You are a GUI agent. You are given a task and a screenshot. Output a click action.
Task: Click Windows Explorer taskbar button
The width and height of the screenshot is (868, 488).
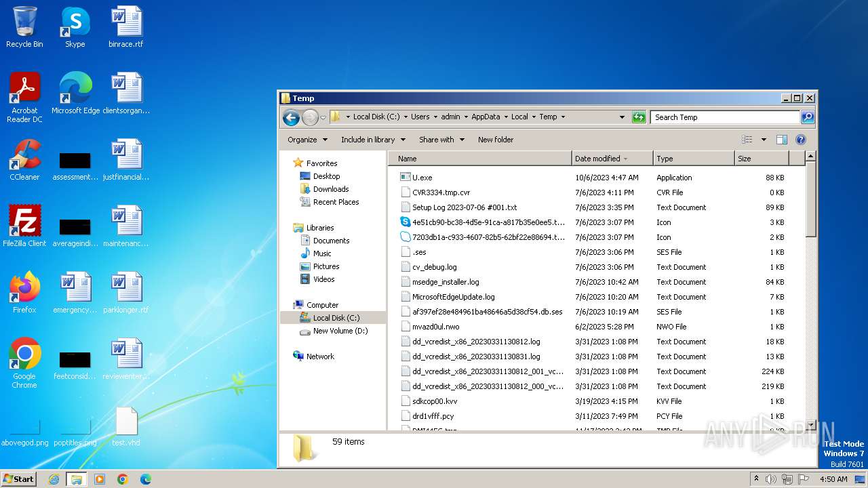click(x=77, y=479)
